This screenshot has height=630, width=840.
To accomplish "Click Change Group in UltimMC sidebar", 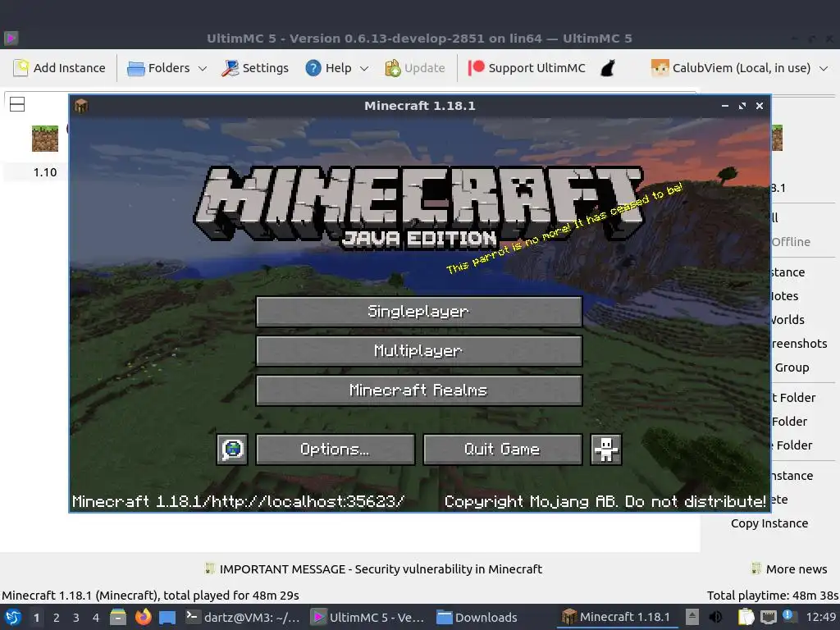I will point(791,367).
